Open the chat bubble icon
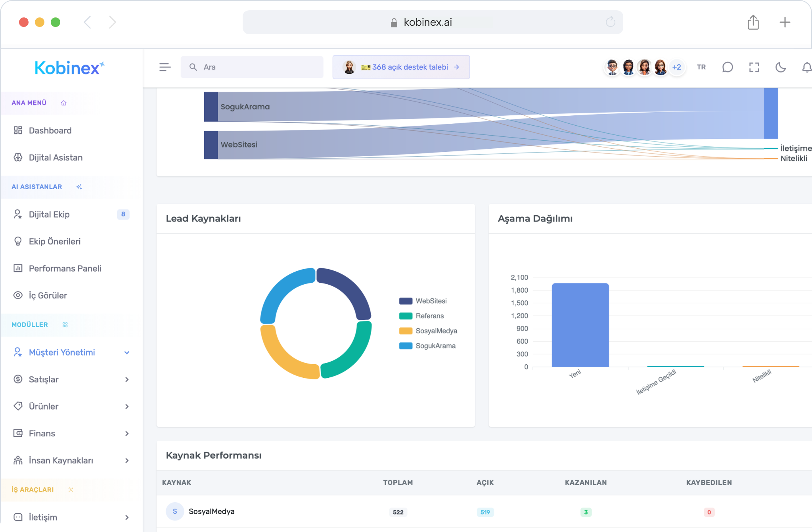 (728, 67)
